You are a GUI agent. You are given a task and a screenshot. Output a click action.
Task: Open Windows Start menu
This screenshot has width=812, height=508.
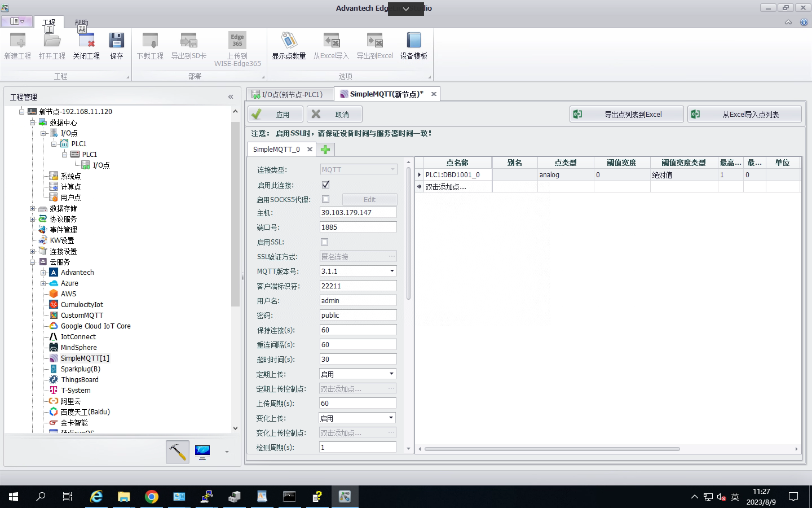14,497
